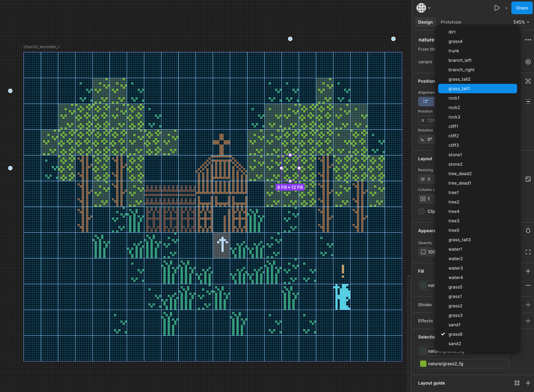Select branch_left in the variant list
The width and height of the screenshot is (534, 392).
pyautogui.click(x=477, y=60)
